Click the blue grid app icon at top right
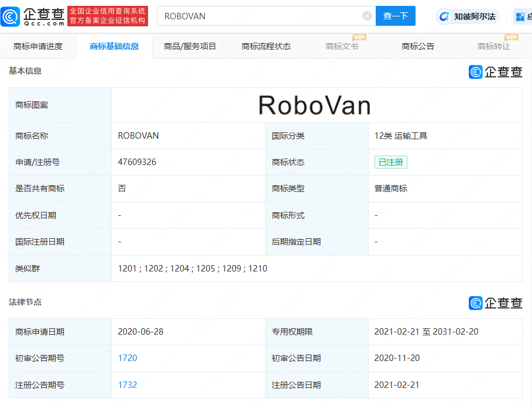The width and height of the screenshot is (532, 409). 520,16
